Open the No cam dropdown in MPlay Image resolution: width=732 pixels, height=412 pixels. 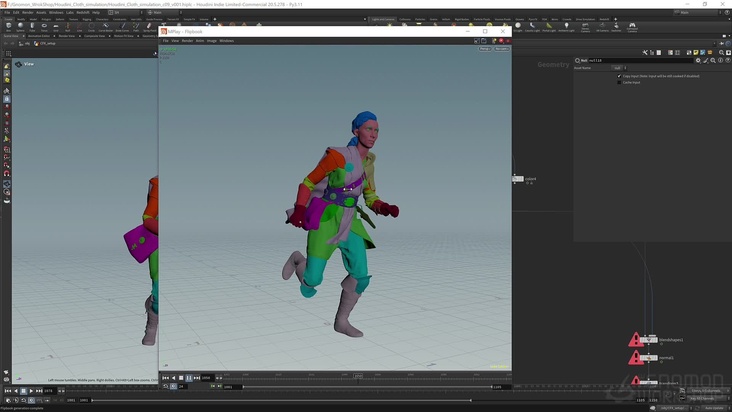[x=501, y=48]
